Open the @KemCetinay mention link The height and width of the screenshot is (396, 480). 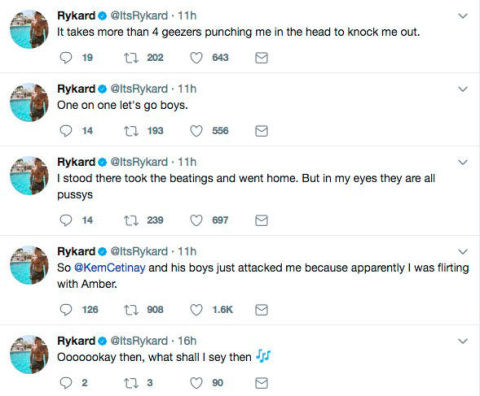(x=110, y=268)
